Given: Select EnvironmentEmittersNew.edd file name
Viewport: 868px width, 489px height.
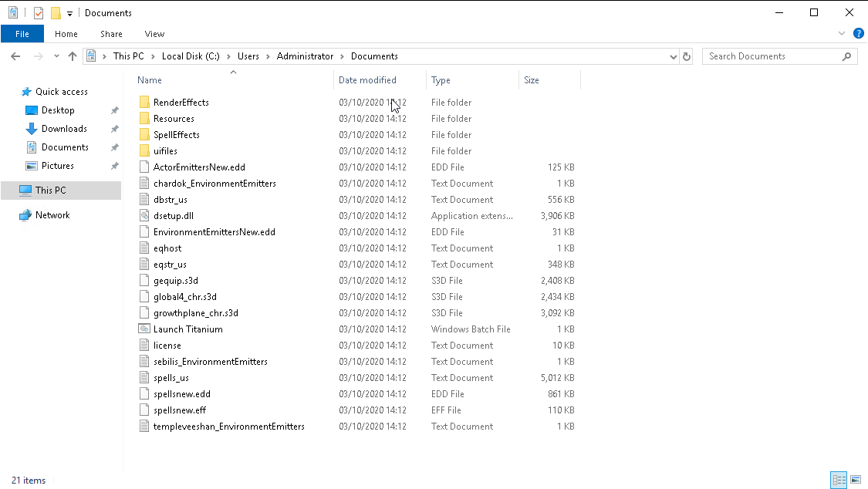Looking at the screenshot, I should click(214, 232).
